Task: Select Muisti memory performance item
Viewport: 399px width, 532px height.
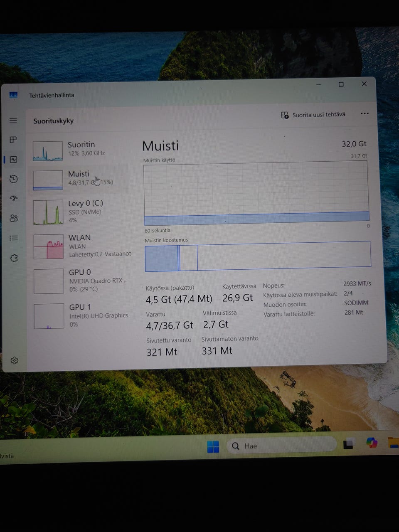Action: (x=79, y=179)
